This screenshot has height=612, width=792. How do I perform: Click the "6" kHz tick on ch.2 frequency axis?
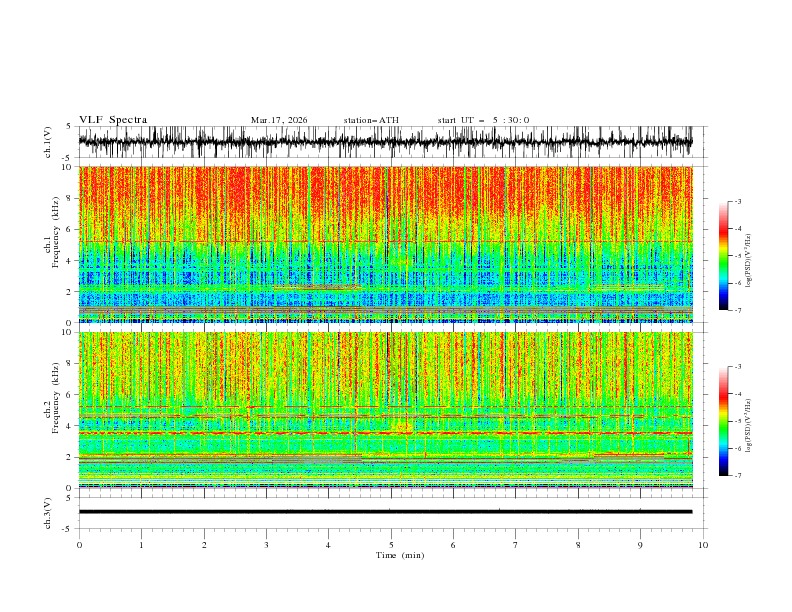[x=71, y=395]
